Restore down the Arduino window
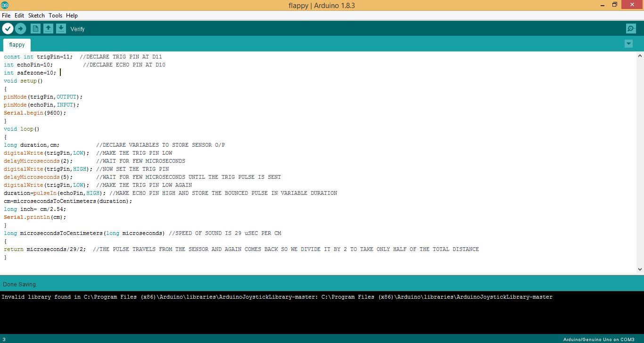 click(x=615, y=5)
